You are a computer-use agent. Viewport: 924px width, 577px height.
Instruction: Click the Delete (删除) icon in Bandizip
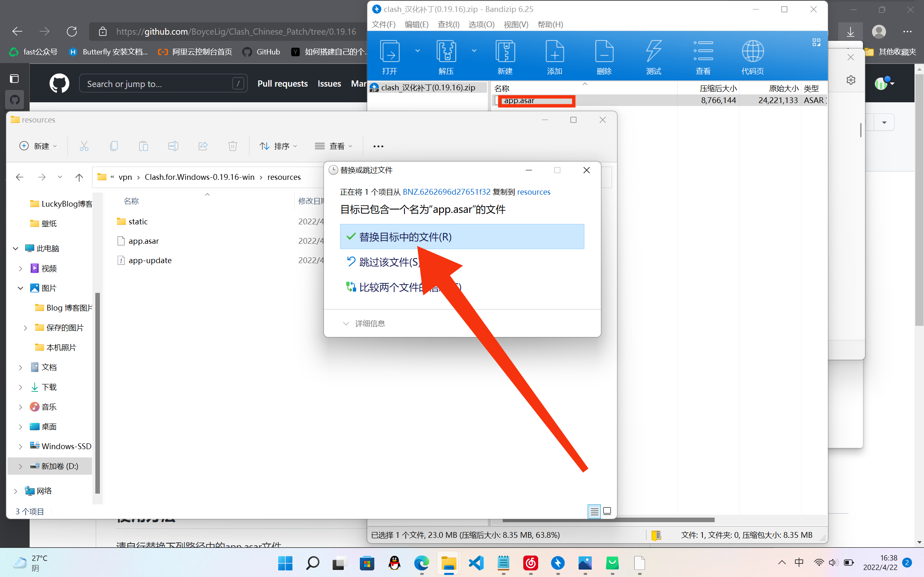point(604,52)
